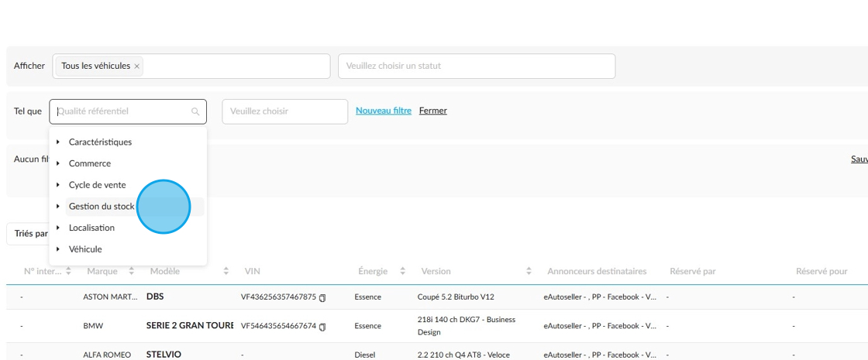This screenshot has width=868, height=360.
Task: Open the DBS model row
Action: 155,297
